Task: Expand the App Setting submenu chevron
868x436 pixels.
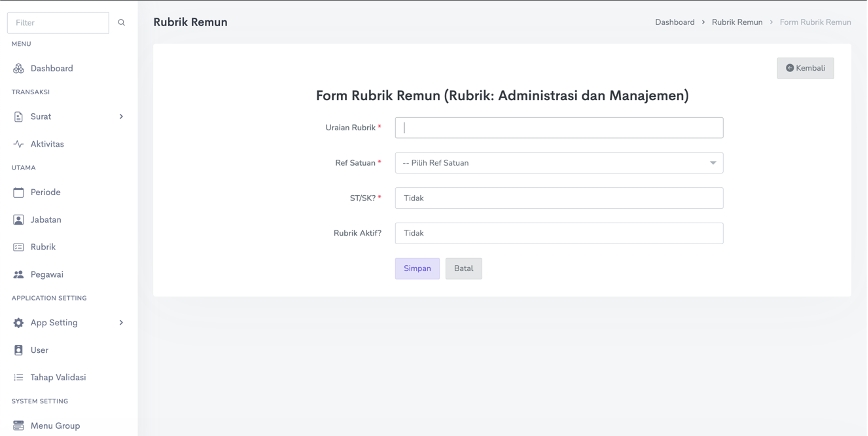Action: click(x=121, y=323)
